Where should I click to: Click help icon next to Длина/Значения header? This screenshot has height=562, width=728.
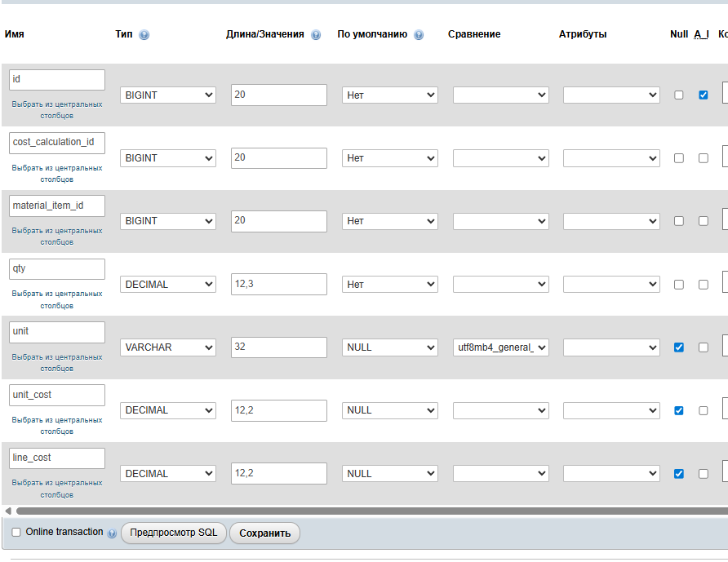[316, 35]
